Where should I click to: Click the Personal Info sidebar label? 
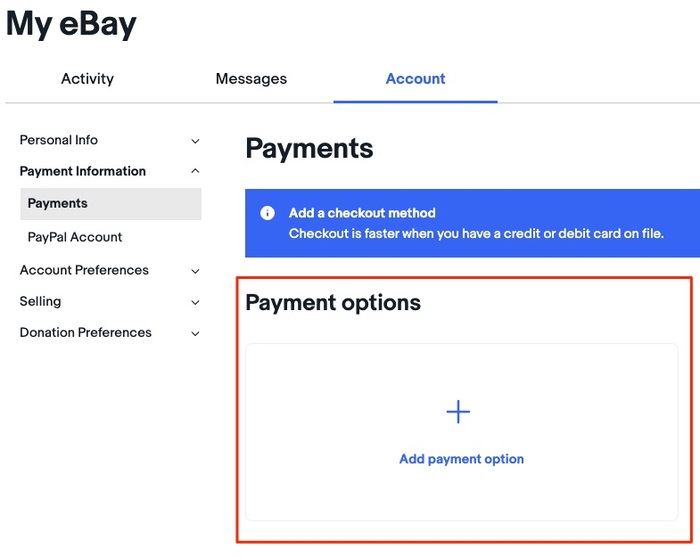click(x=59, y=140)
